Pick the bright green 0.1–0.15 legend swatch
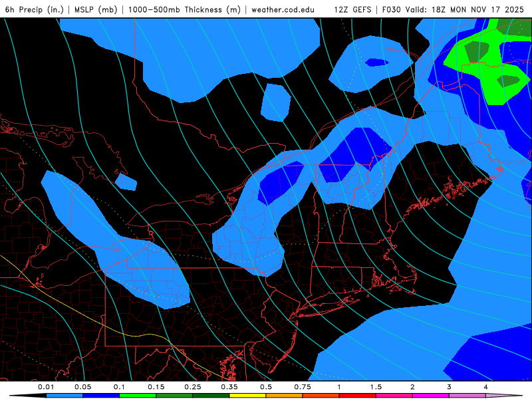The image size is (532, 399). pyautogui.click(x=138, y=396)
